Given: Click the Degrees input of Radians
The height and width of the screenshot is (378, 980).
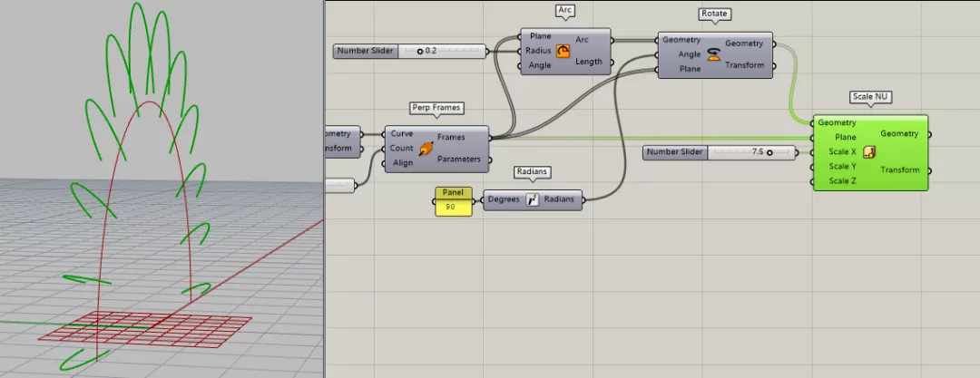Looking at the screenshot, I should click(x=503, y=200).
